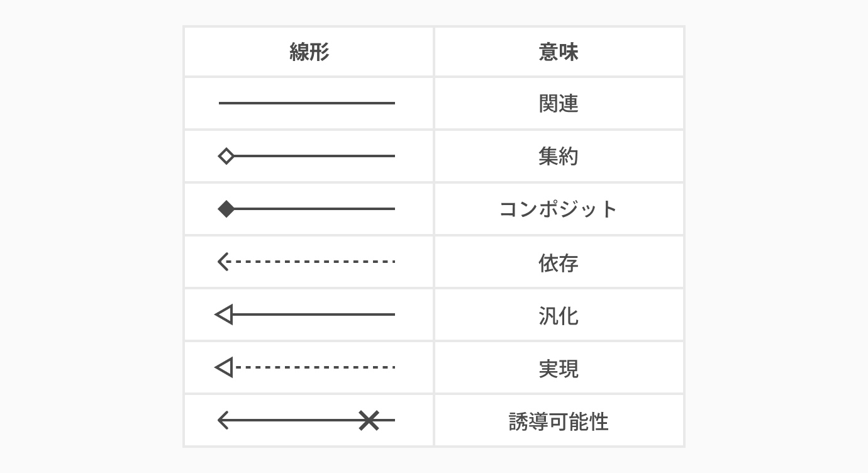Click the open arrowhead of dependency line
This screenshot has width=868, height=473.
(x=222, y=262)
